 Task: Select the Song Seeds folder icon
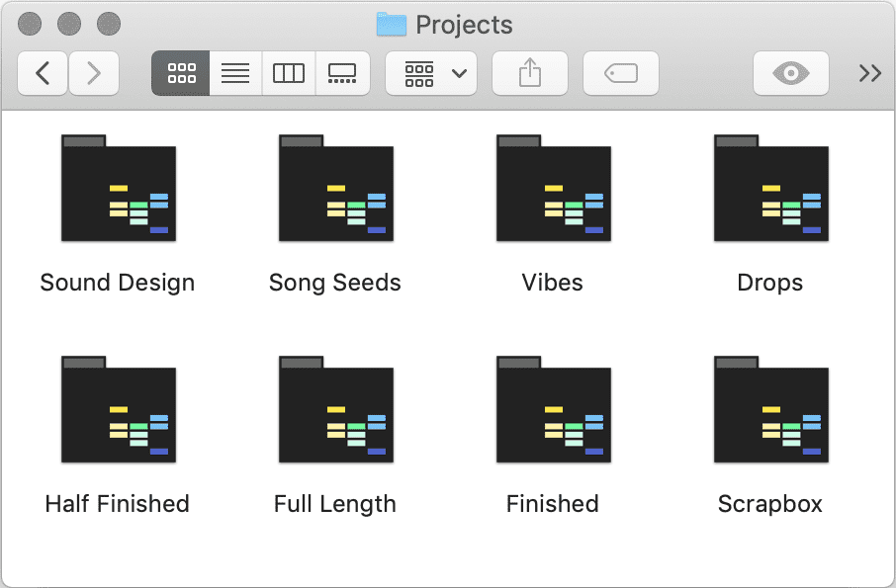(336, 189)
